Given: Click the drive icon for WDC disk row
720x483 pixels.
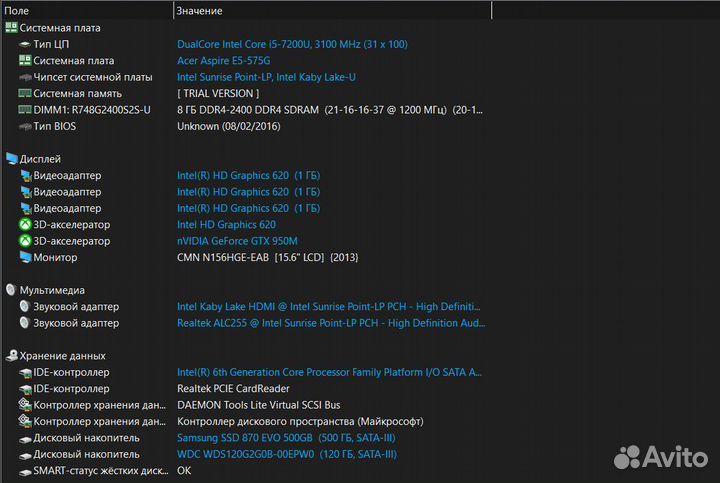Looking at the screenshot, I should [25, 455].
